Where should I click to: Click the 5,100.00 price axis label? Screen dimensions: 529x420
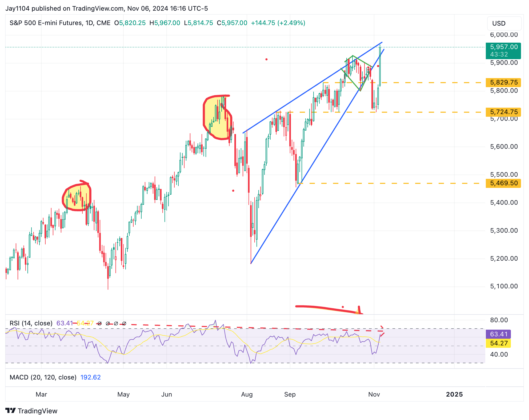point(504,286)
